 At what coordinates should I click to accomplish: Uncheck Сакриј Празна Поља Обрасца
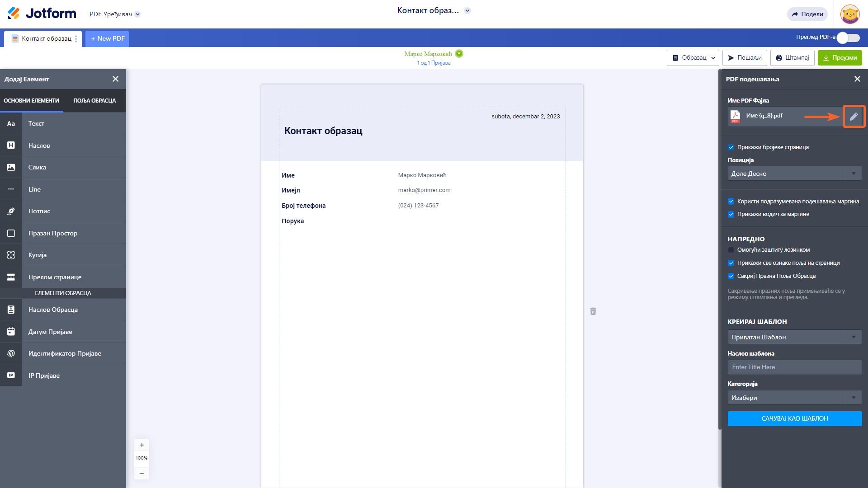[x=731, y=276]
